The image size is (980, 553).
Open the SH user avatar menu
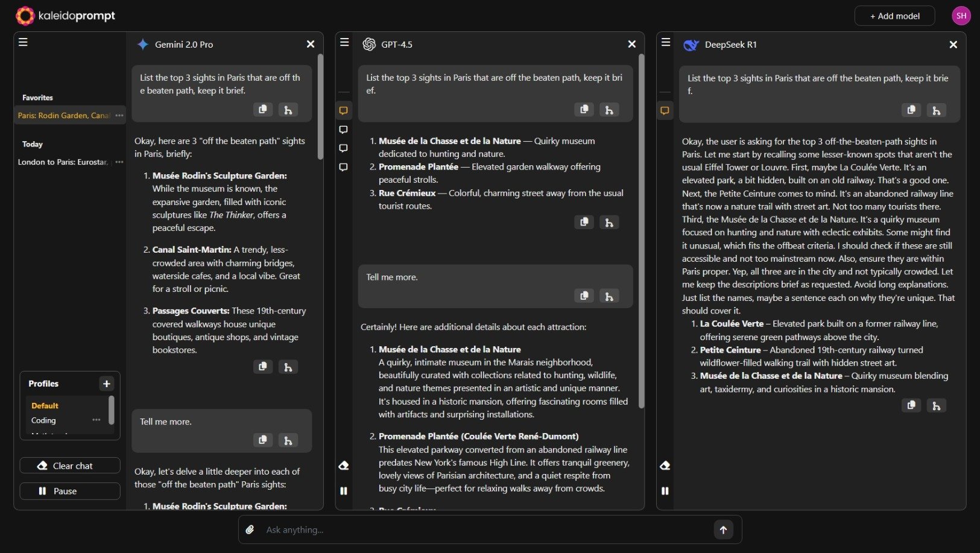961,16
